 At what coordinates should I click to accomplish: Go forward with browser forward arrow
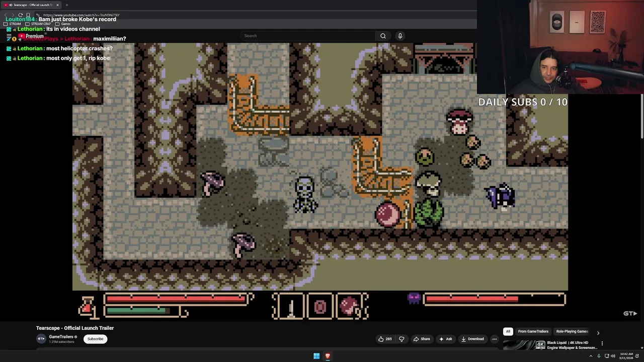click(14, 15)
